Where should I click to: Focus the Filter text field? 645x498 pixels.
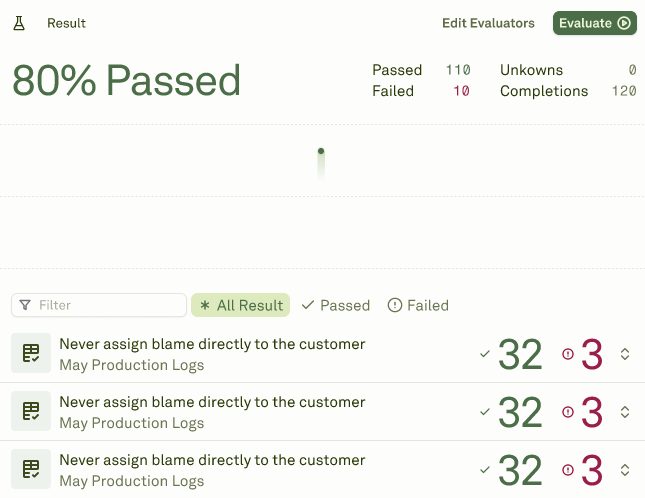99,305
